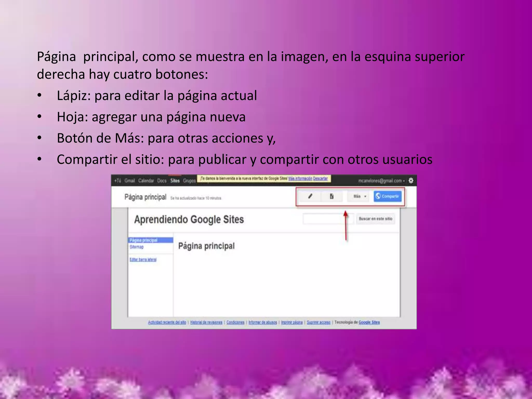
Task: Click the blue Compartir button
Action: (388, 196)
